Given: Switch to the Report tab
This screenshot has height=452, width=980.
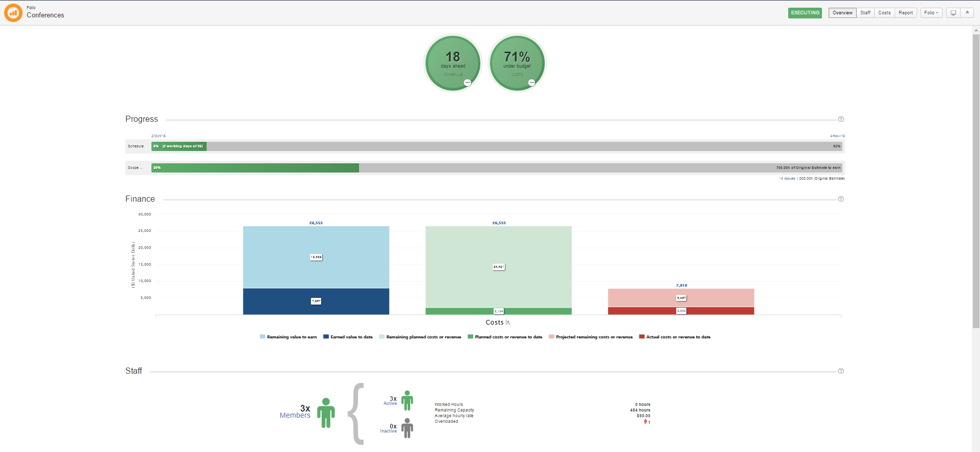Looking at the screenshot, I should point(905,13).
